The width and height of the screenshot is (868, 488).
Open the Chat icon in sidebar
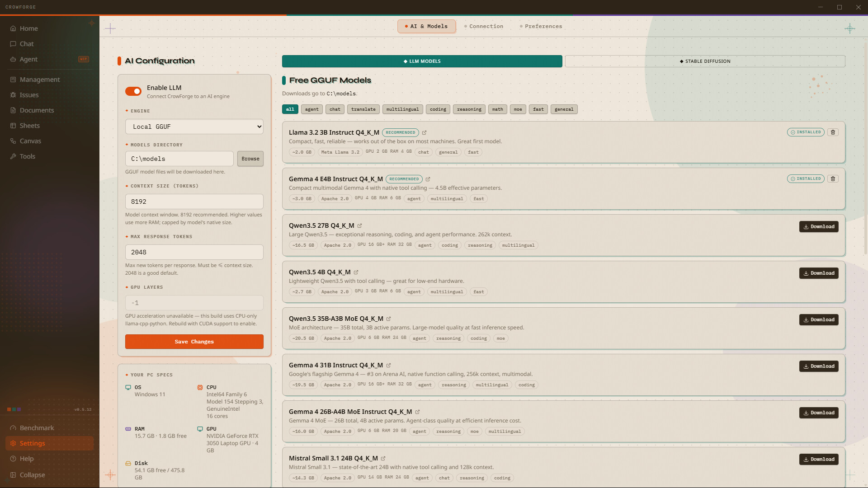(x=13, y=44)
